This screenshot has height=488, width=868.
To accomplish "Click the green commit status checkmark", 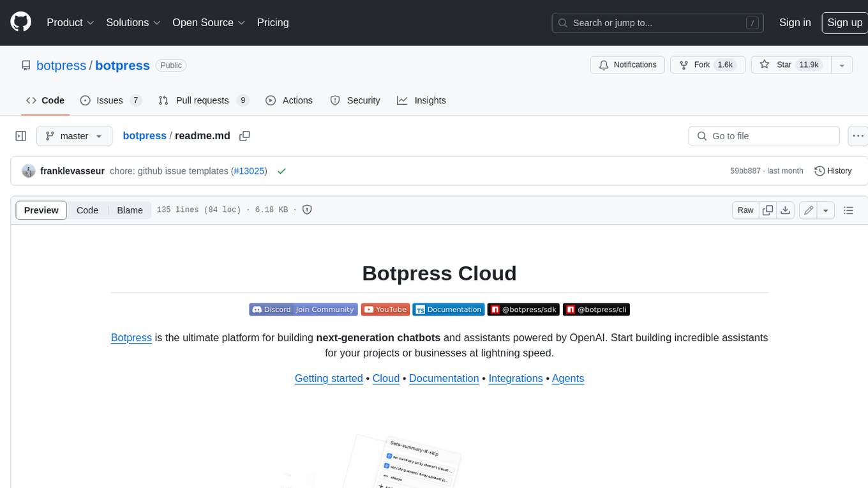I will point(281,171).
